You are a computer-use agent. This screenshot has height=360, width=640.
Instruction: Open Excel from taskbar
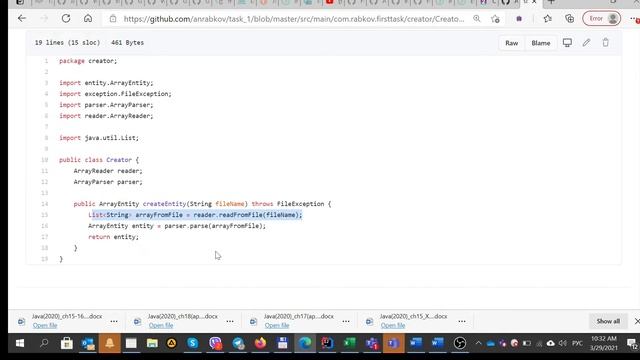350,343
